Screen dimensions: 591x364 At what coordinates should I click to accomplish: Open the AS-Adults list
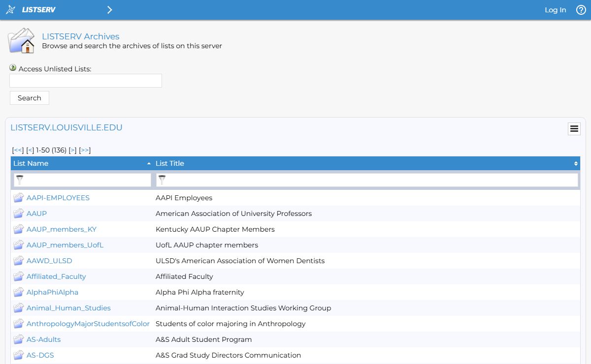[x=44, y=339]
